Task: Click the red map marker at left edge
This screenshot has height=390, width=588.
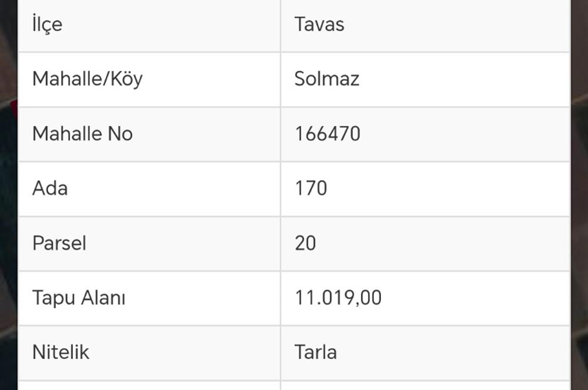Action: coord(14,106)
